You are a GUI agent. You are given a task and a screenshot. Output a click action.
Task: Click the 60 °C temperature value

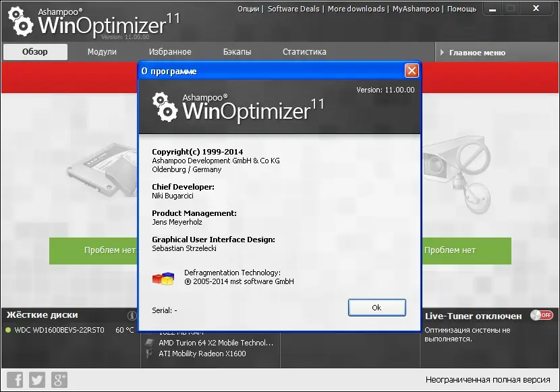point(124,330)
